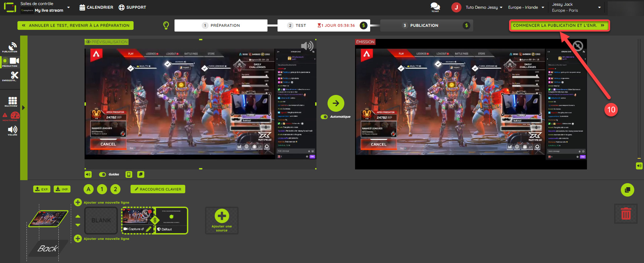This screenshot has height=263, width=644.
Task: Click the preview audio speaker icon
Action: click(307, 46)
